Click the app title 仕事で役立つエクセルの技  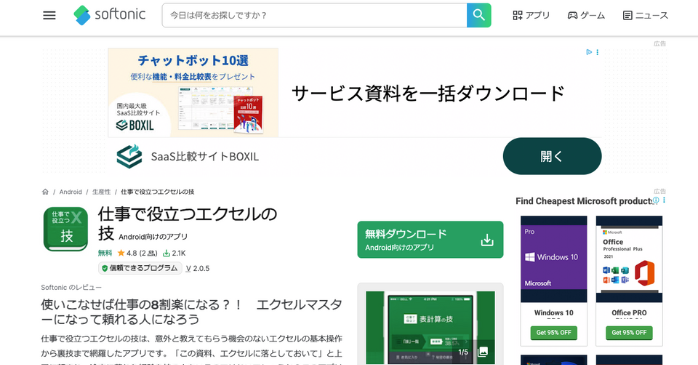click(187, 223)
